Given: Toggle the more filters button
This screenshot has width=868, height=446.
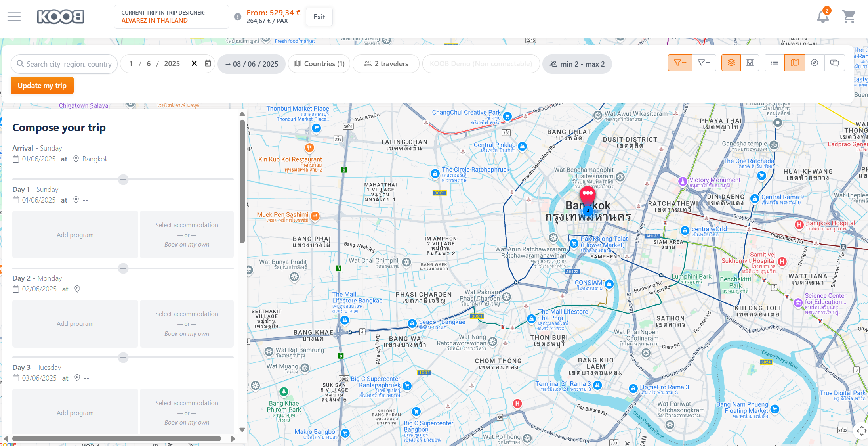Looking at the screenshot, I should (x=704, y=63).
